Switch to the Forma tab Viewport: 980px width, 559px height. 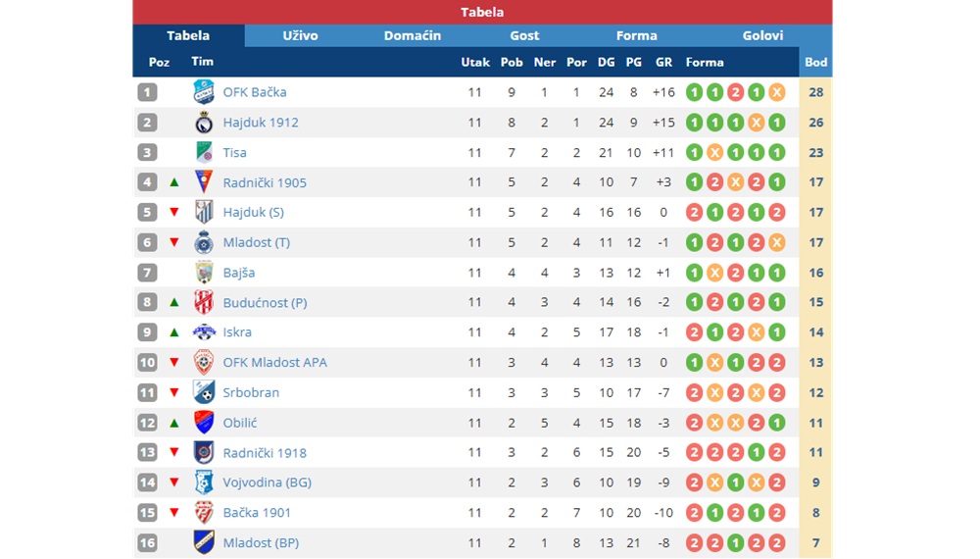coord(636,35)
